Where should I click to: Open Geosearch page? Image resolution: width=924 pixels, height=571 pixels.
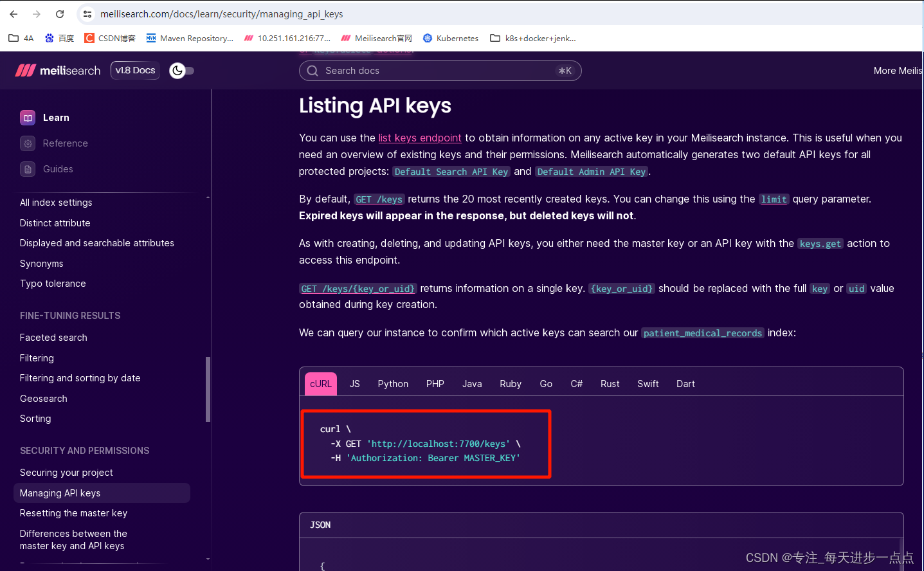point(44,399)
